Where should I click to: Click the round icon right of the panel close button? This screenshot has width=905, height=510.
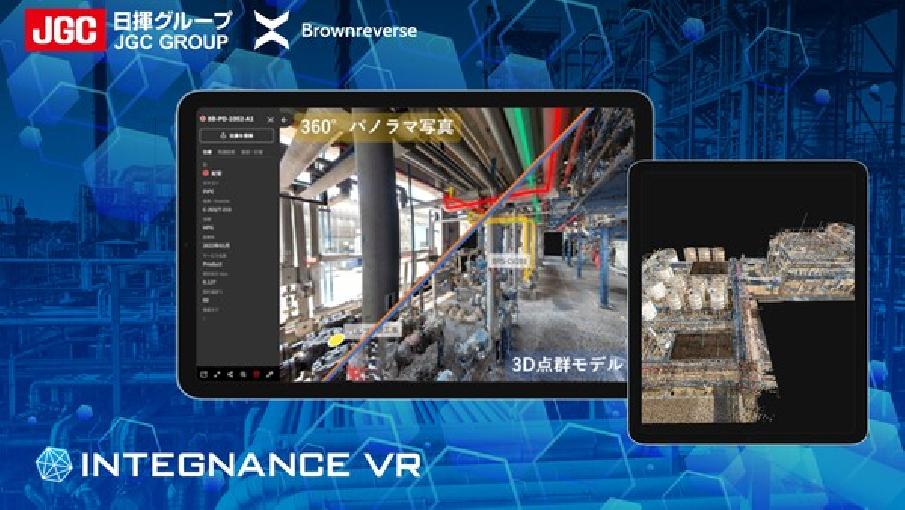point(283,120)
